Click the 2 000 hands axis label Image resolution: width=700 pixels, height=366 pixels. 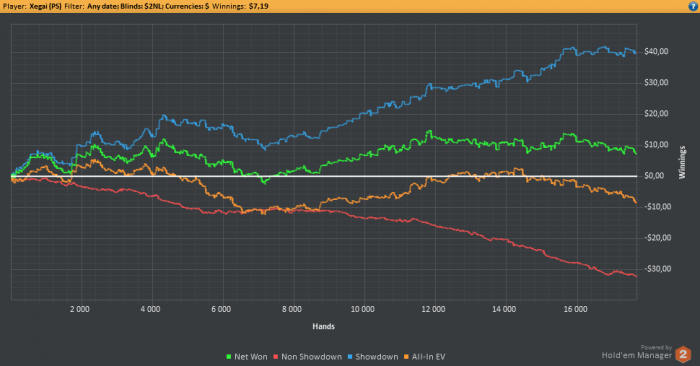pos(80,309)
